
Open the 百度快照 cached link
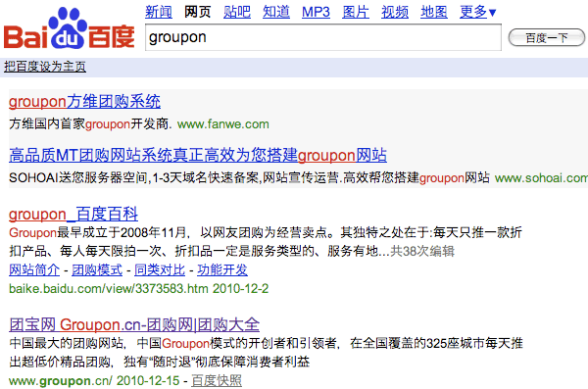coord(217,381)
